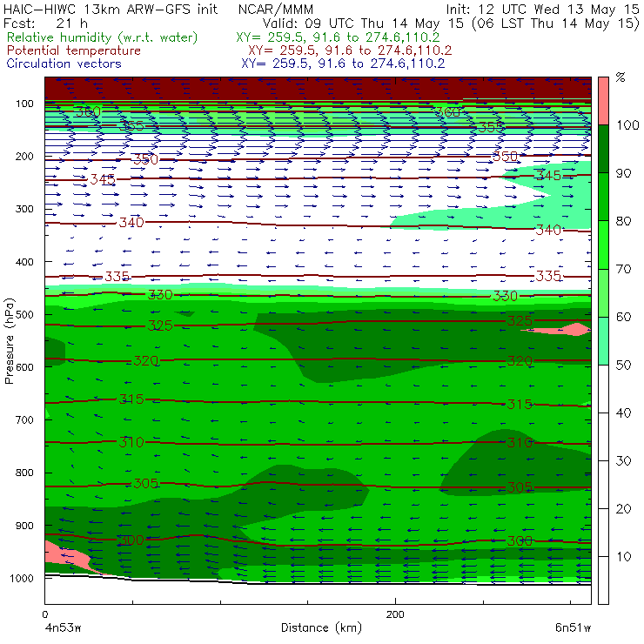Pick the green 80–90% color bar segment
Screen dimensions: 644x644
(603, 197)
